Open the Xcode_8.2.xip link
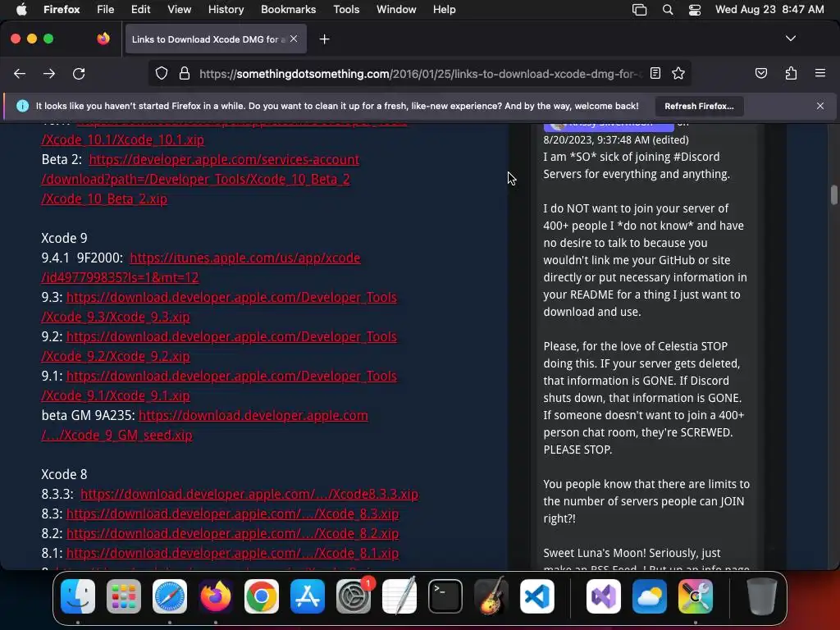 (x=232, y=533)
